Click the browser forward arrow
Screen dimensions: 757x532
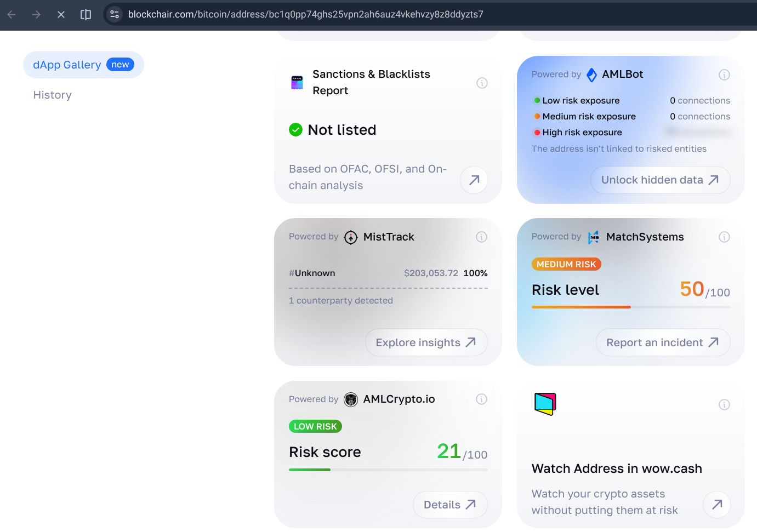(x=36, y=14)
